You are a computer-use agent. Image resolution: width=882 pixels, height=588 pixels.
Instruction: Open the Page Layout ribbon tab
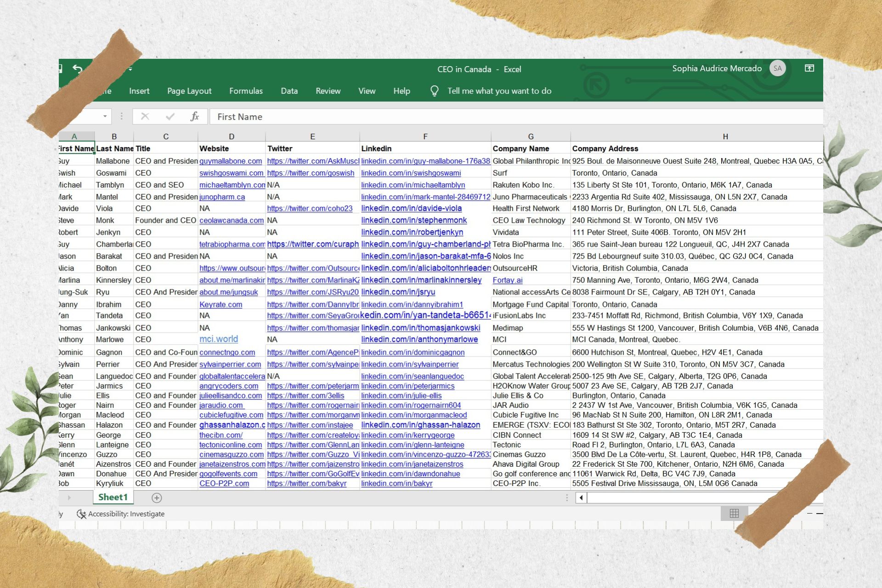point(189,91)
